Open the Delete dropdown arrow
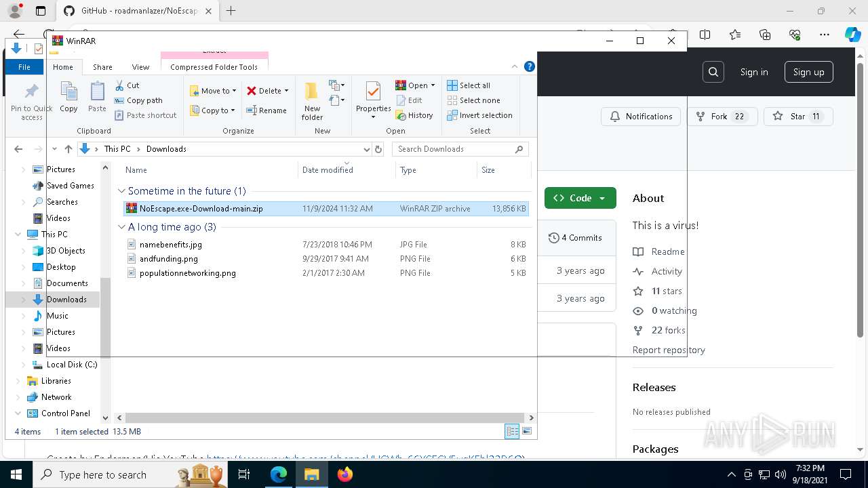 click(x=286, y=91)
